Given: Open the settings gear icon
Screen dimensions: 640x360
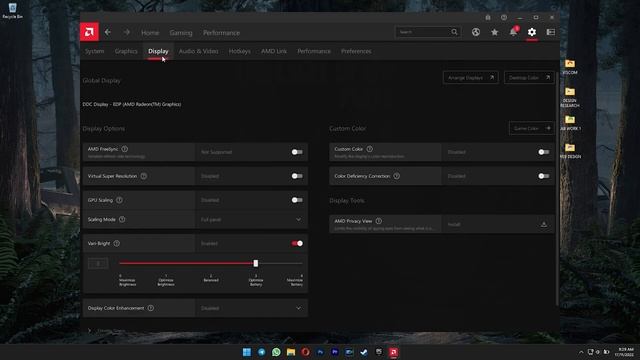Looking at the screenshot, I should (x=532, y=32).
